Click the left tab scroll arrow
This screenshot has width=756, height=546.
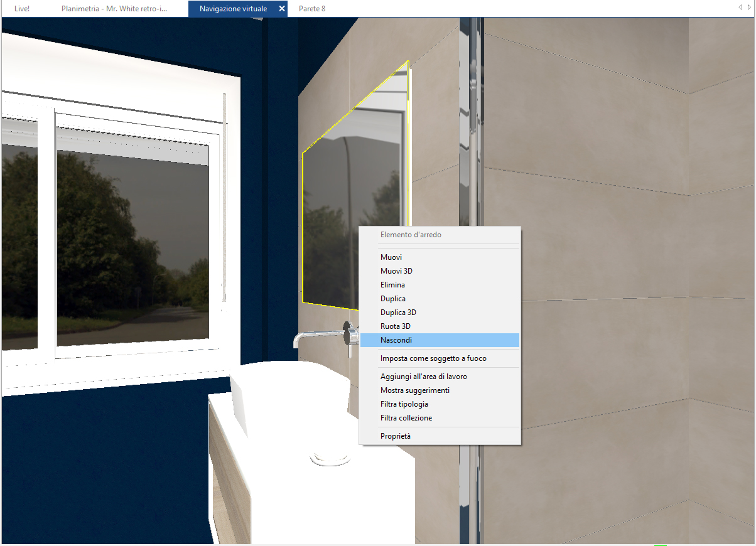tap(740, 8)
